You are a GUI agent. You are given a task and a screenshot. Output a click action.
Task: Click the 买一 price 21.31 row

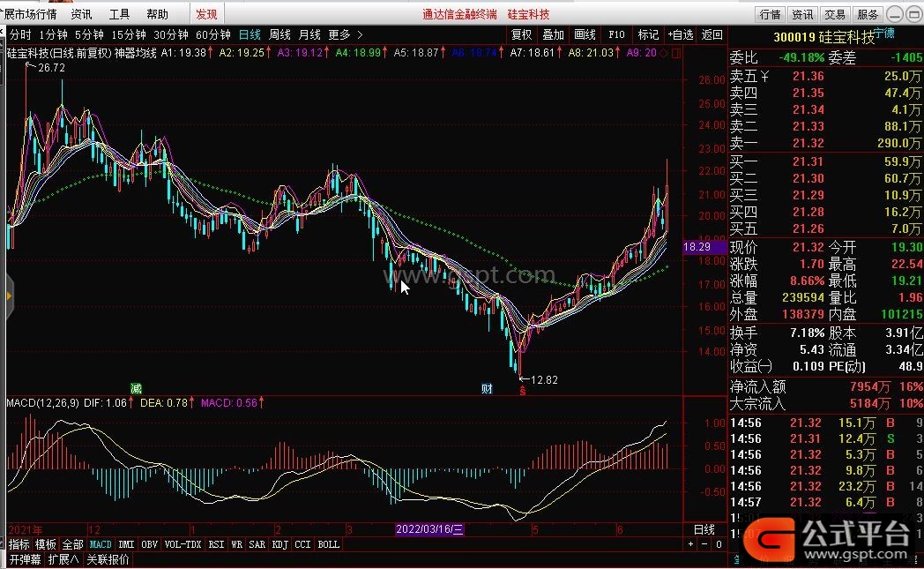(825, 161)
